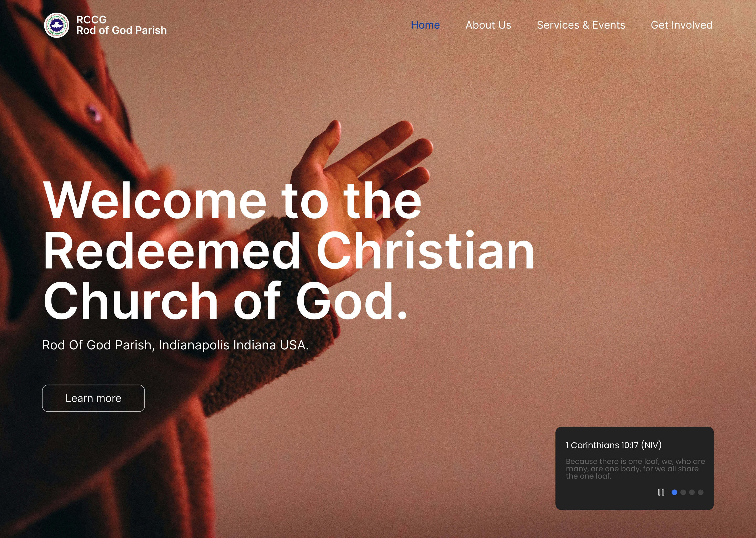The image size is (756, 538).
Task: Switch to the third verse slide dot
Action: coord(692,492)
